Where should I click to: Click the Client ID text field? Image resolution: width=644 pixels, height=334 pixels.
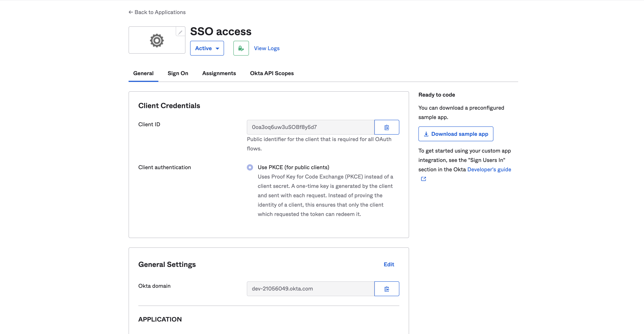point(311,127)
